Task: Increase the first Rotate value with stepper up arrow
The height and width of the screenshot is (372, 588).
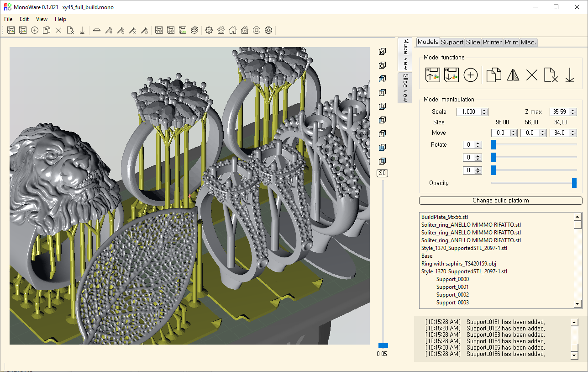Action: pos(478,143)
